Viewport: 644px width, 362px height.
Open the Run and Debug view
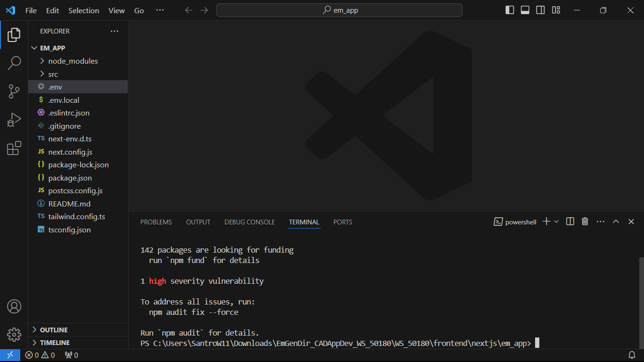(14, 120)
